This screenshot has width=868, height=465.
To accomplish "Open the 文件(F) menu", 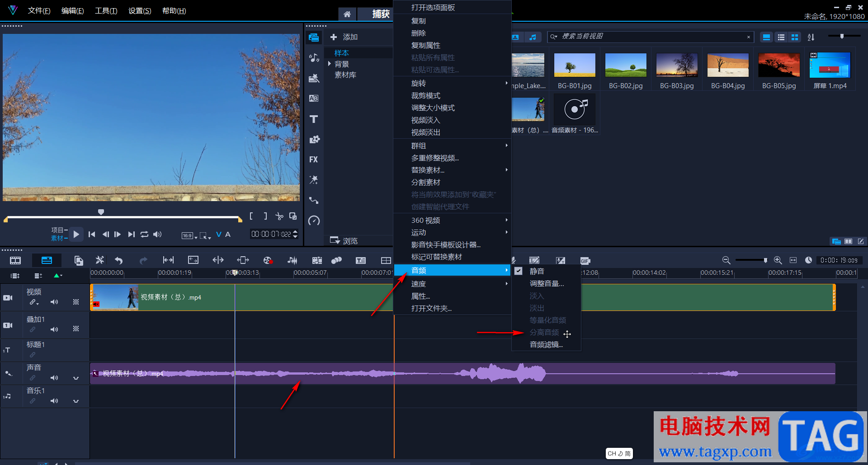I will (x=39, y=10).
